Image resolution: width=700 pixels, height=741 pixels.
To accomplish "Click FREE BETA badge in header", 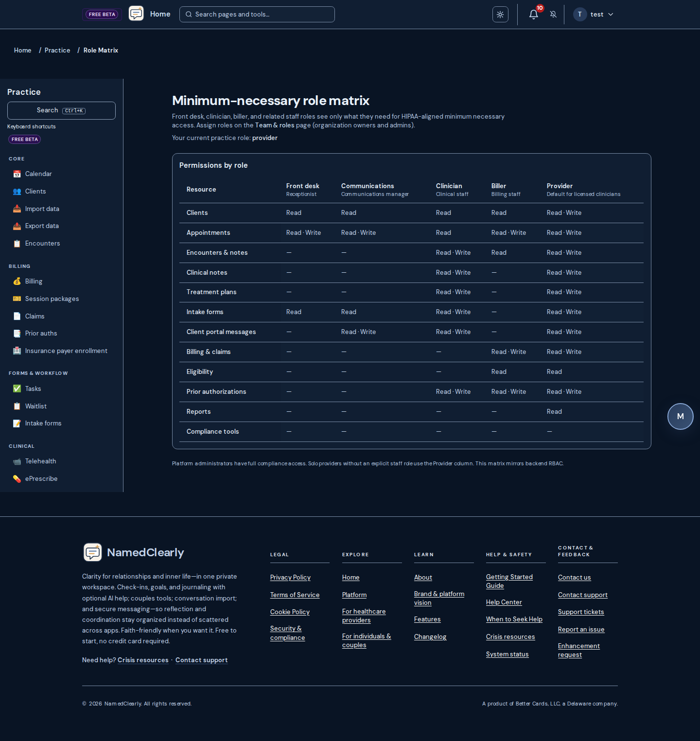I will coord(102,15).
